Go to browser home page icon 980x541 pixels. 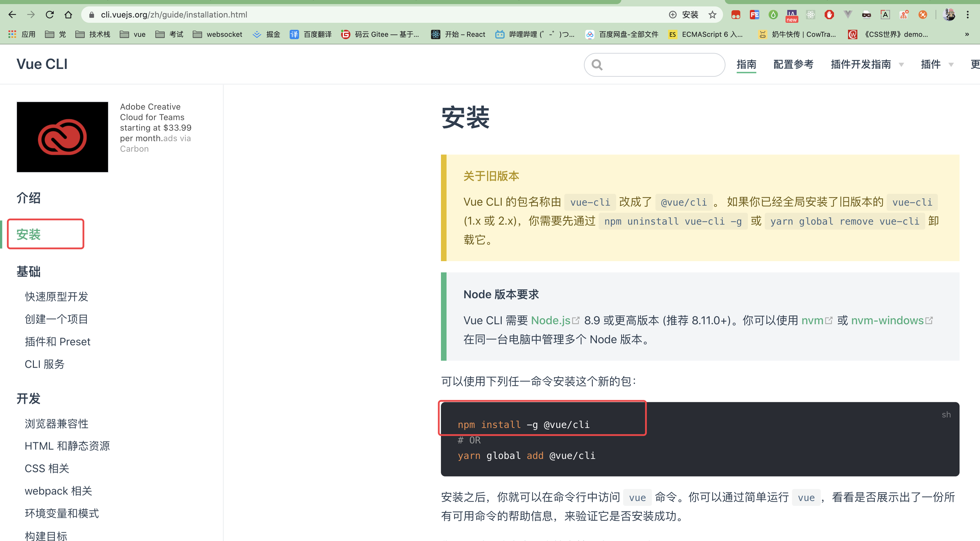click(69, 15)
